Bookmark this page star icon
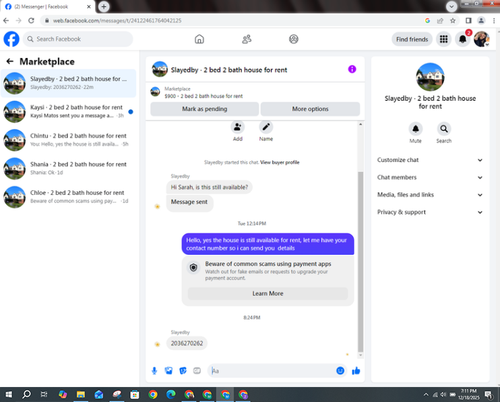The height and width of the screenshot is (402, 500). (x=453, y=21)
